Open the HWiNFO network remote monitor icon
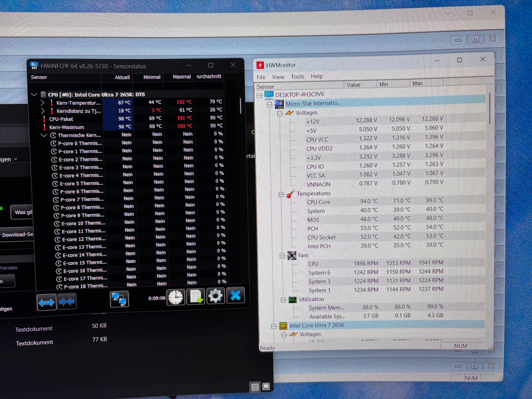The height and width of the screenshot is (399, 532). 119,299
